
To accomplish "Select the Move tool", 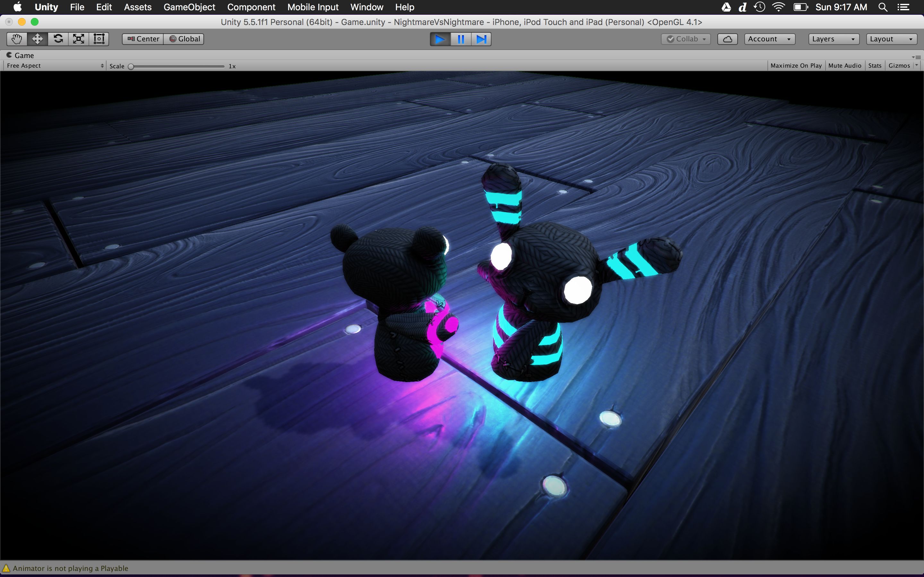I will pos(38,39).
